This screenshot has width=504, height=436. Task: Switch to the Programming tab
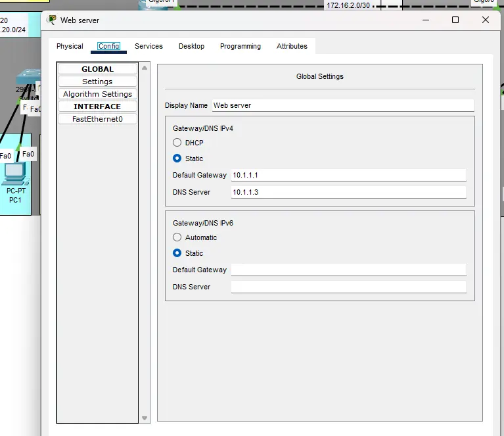pos(241,46)
